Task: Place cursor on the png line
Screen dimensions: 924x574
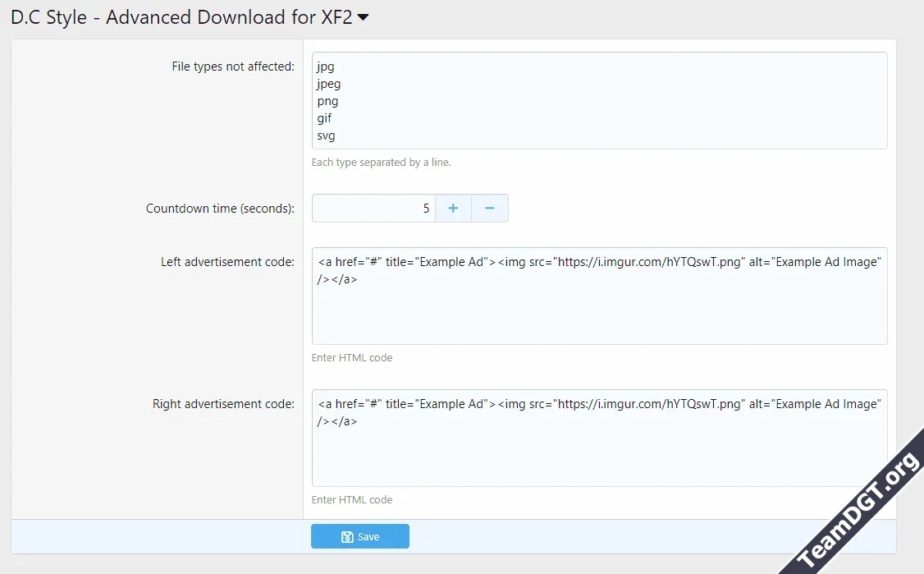Action: click(x=327, y=101)
